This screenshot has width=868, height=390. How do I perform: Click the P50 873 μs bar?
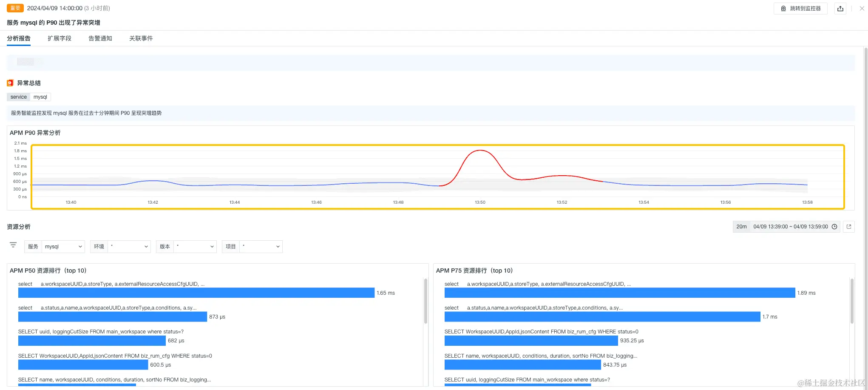113,317
